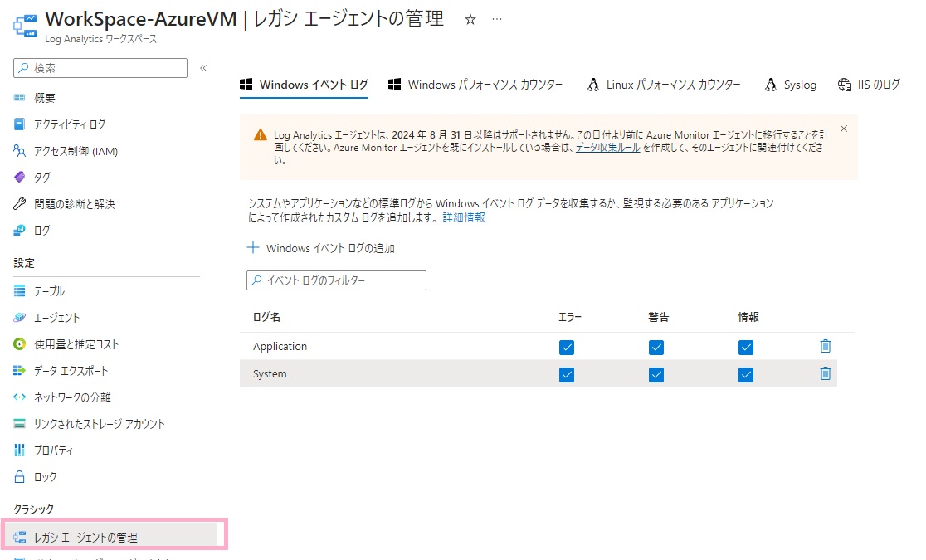The image size is (926, 560).
Task: Switch to the IIS のログ tab
Action: pos(869,85)
